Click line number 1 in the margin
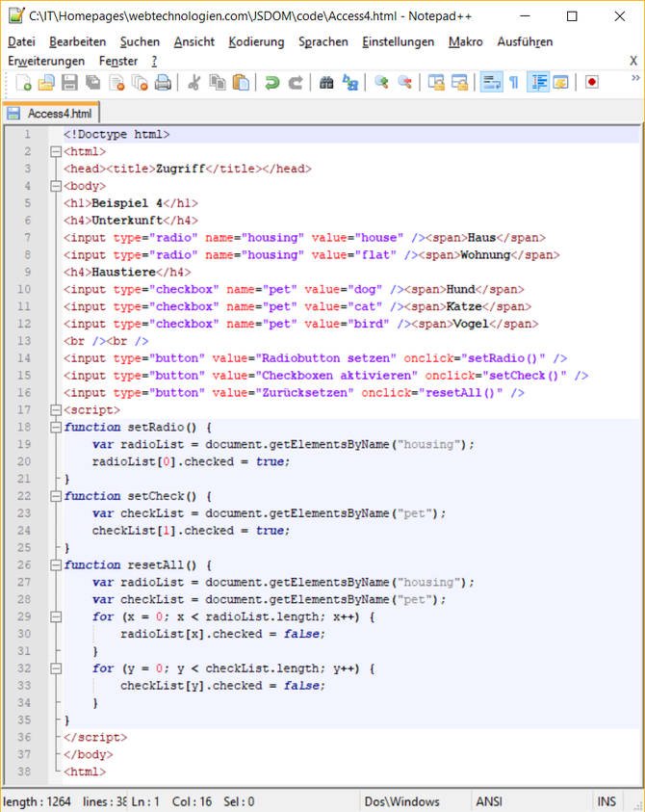645x812 pixels. pos(27,134)
